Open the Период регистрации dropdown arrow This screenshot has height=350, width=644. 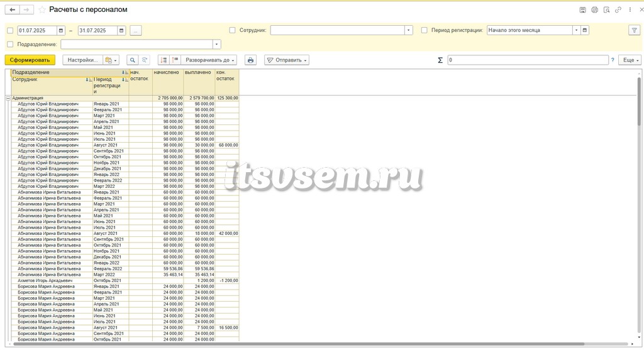pos(576,30)
